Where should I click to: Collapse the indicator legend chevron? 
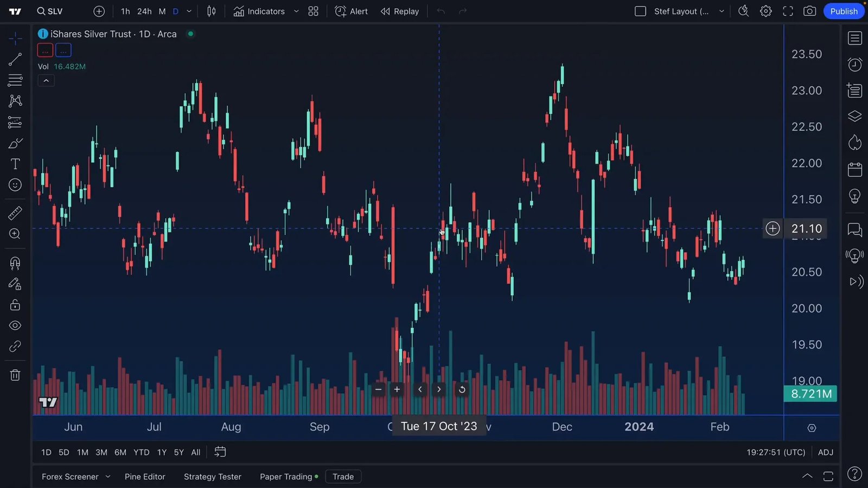46,81
